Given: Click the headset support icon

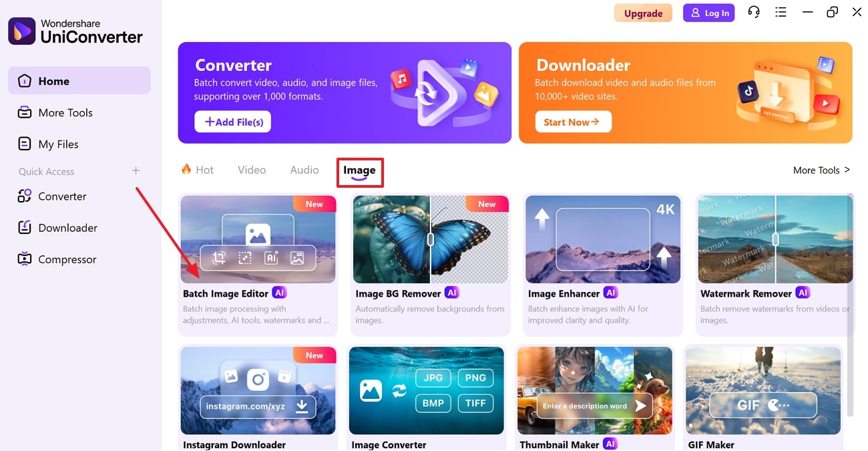Looking at the screenshot, I should [x=754, y=12].
